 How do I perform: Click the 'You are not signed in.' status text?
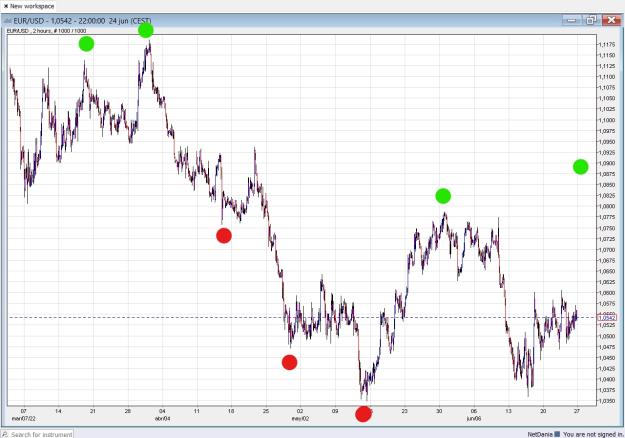pyautogui.click(x=593, y=434)
